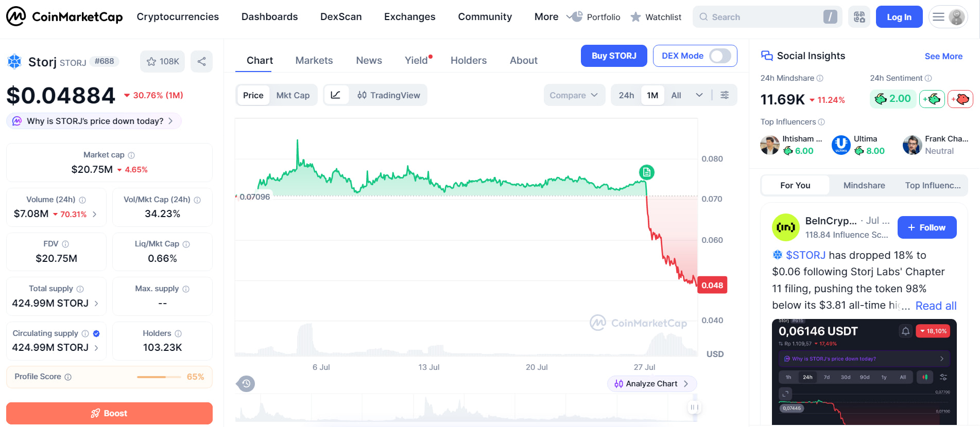Vote bearish sentiment button
Image resolution: width=980 pixels, height=427 pixels.
(x=960, y=99)
